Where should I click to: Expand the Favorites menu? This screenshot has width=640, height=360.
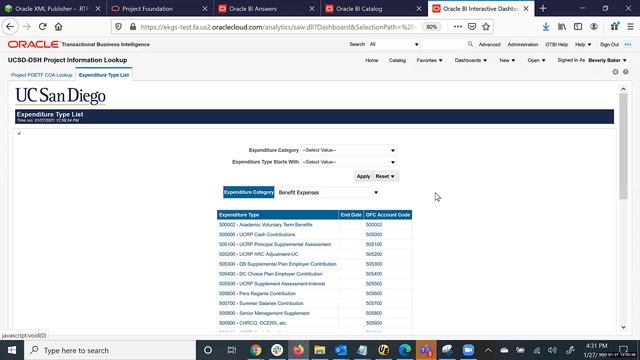429,60
